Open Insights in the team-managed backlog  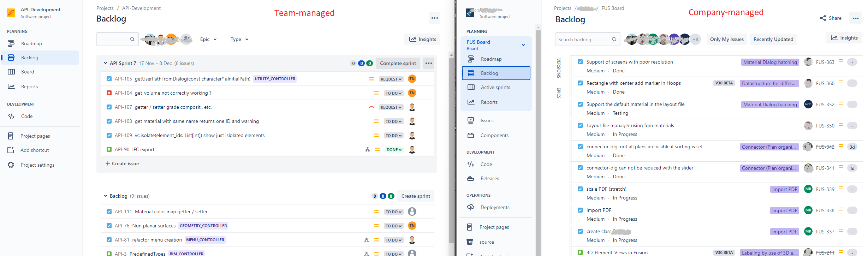(x=422, y=39)
